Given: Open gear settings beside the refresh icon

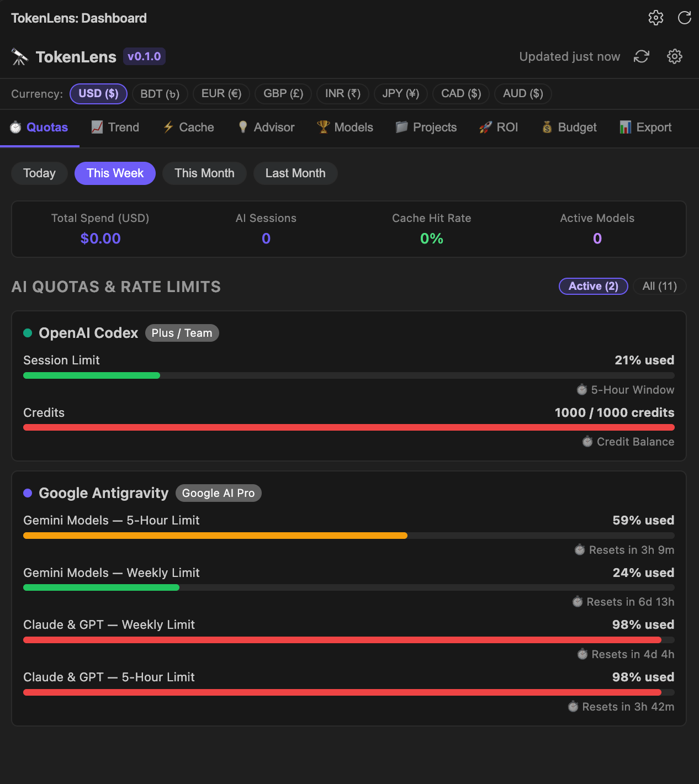Looking at the screenshot, I should (675, 56).
